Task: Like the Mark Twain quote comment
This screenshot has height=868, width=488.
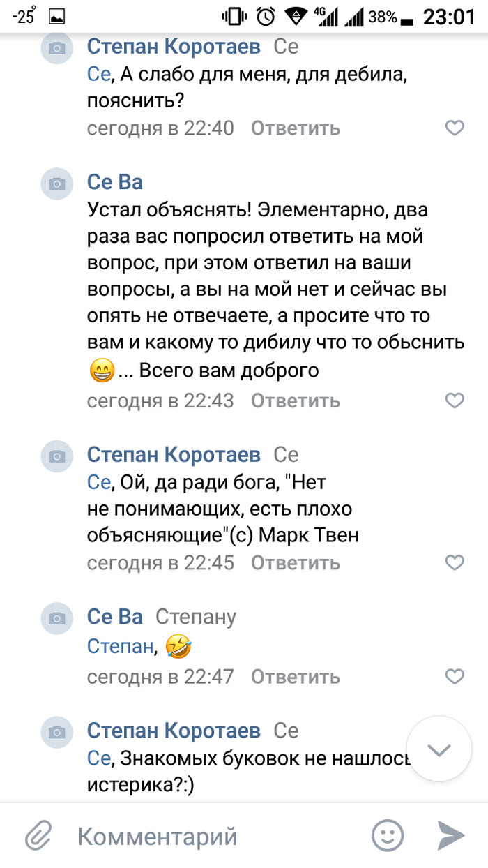Action: pos(455,562)
